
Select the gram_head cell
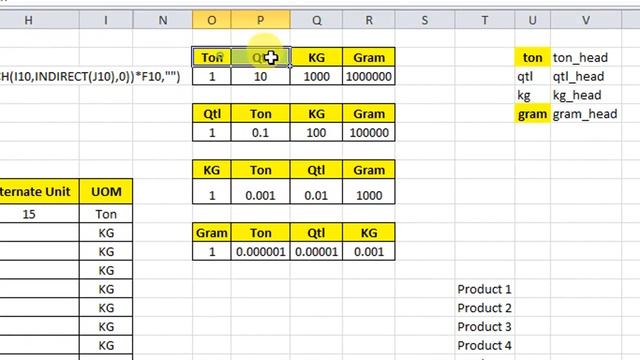coord(586,113)
